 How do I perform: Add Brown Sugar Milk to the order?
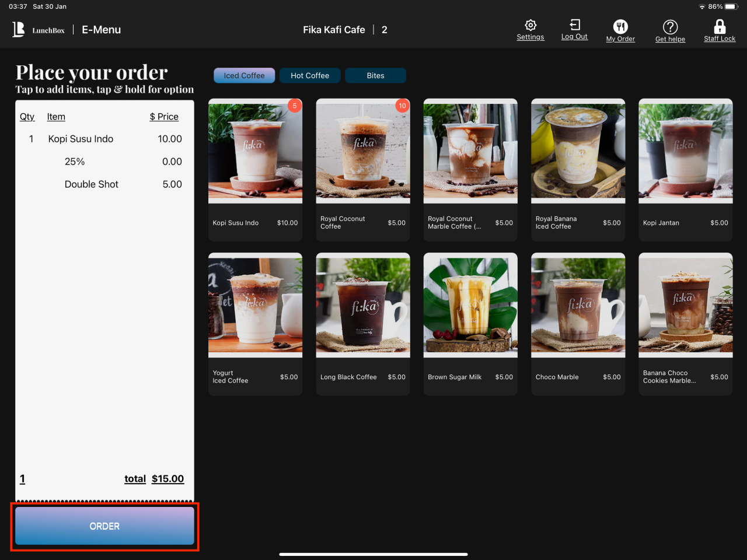coord(470,324)
